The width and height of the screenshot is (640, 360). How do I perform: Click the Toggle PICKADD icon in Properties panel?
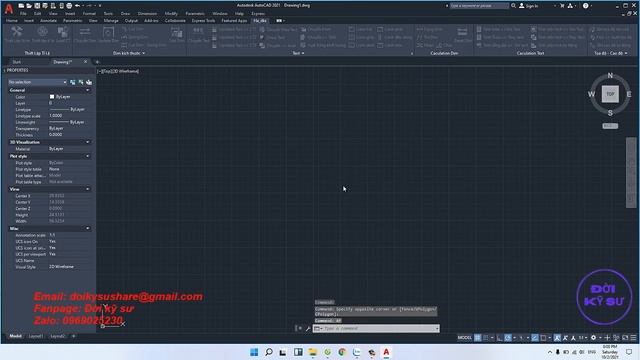coord(73,82)
